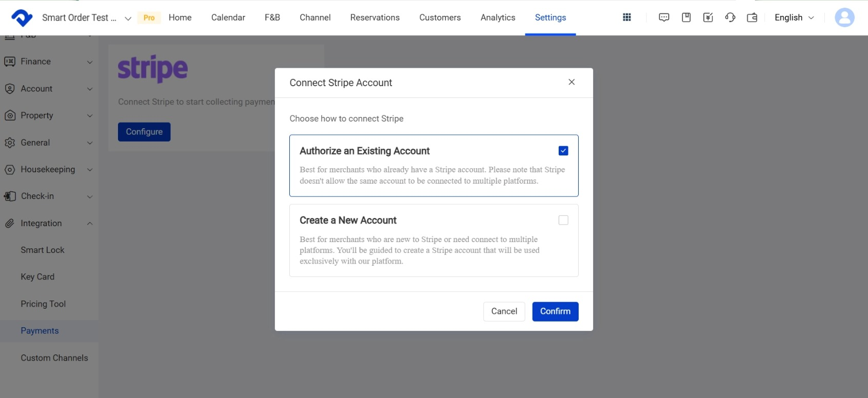Expand the Property menu chevron
Image resolution: width=868 pixels, height=398 pixels.
coord(90,116)
